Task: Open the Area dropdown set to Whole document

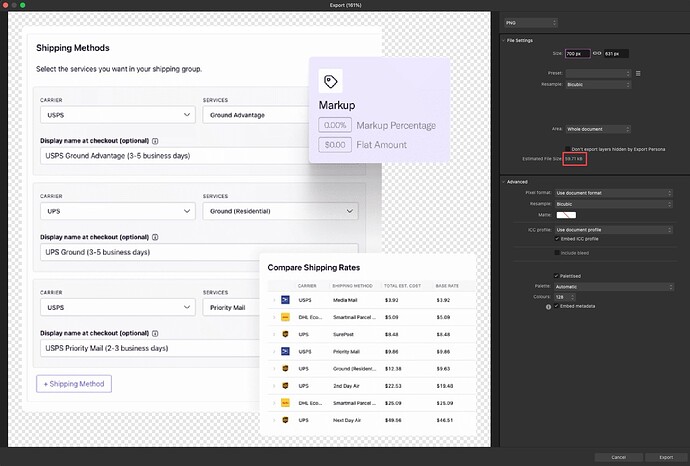Action: coord(598,129)
